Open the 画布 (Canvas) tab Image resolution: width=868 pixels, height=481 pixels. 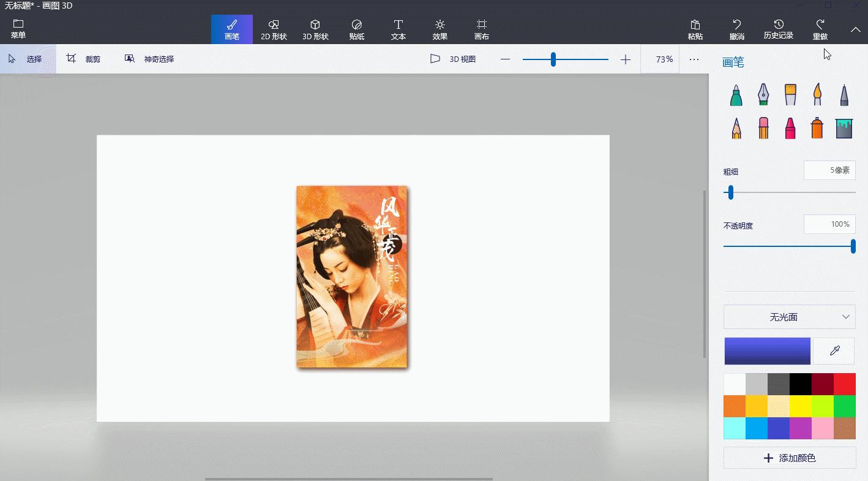[482, 29]
